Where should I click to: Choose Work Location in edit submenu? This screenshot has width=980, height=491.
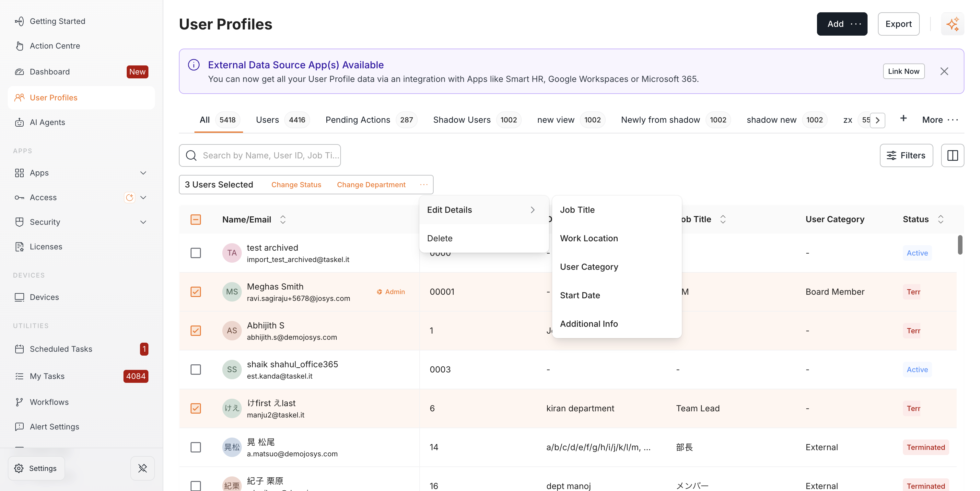(x=616, y=238)
